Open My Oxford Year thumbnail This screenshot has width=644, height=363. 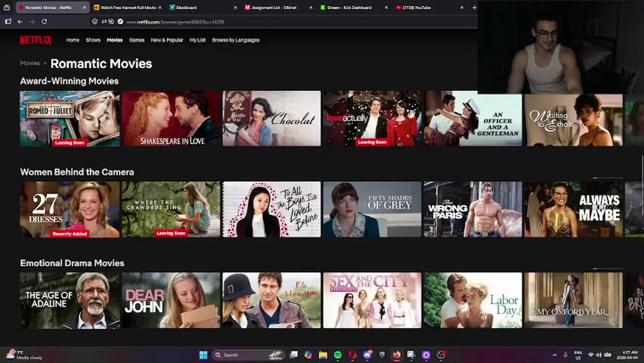click(x=573, y=300)
